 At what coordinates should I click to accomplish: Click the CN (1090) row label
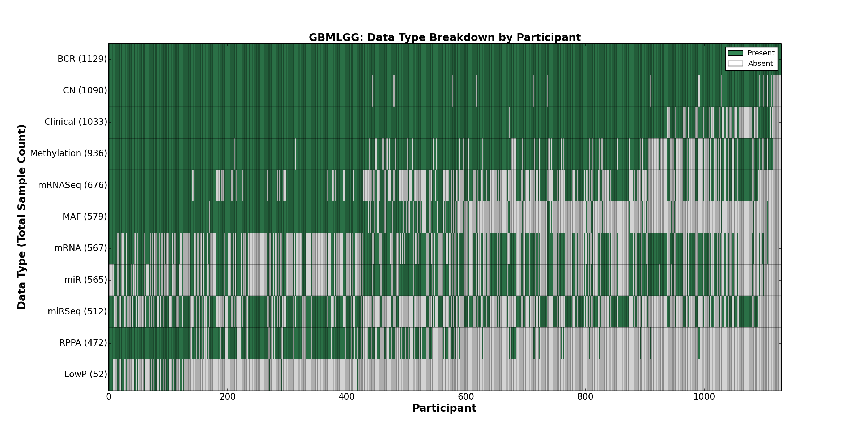pos(85,90)
